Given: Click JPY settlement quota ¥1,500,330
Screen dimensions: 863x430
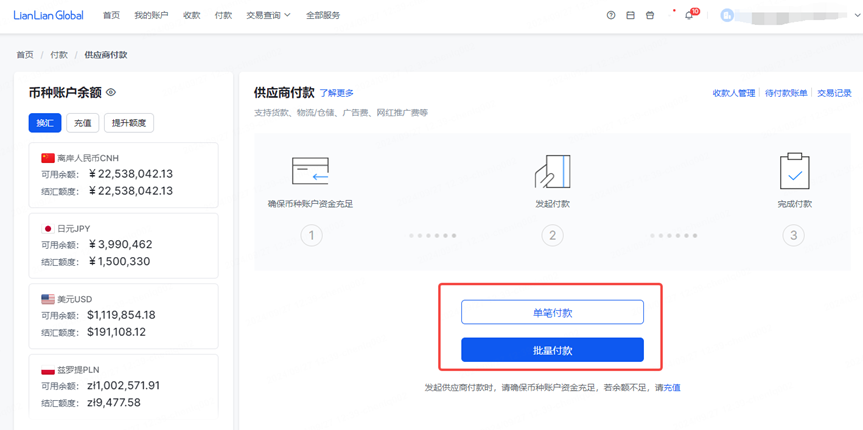Looking at the screenshot, I should (x=119, y=261).
